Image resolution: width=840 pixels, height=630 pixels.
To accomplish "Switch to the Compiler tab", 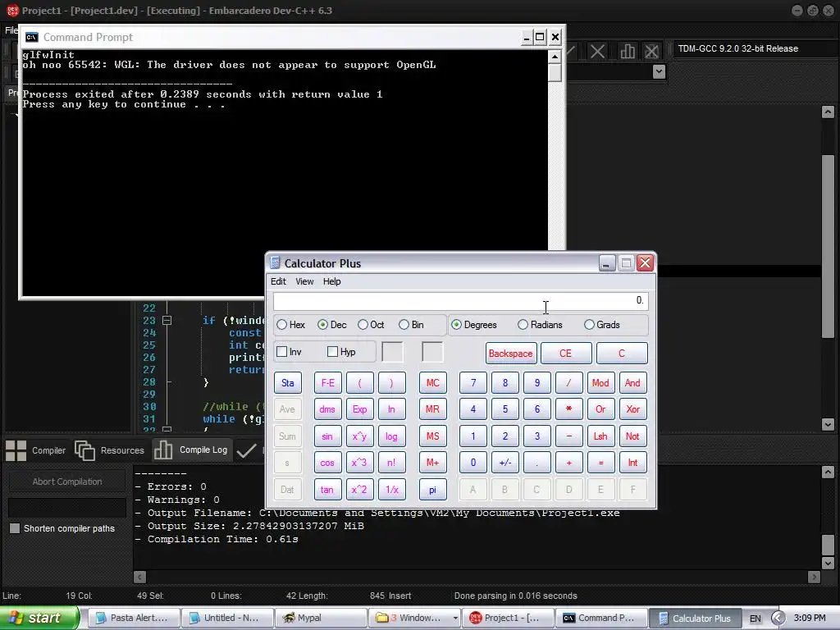I will 36,450.
